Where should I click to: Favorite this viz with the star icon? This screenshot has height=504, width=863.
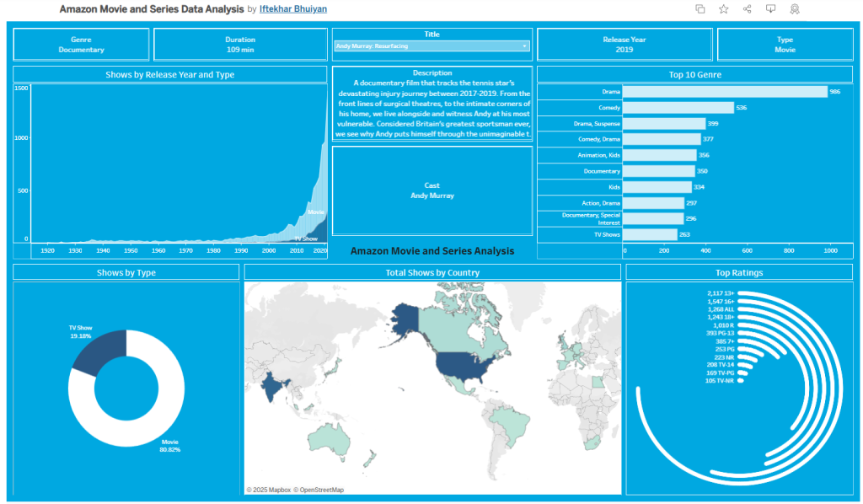point(723,8)
